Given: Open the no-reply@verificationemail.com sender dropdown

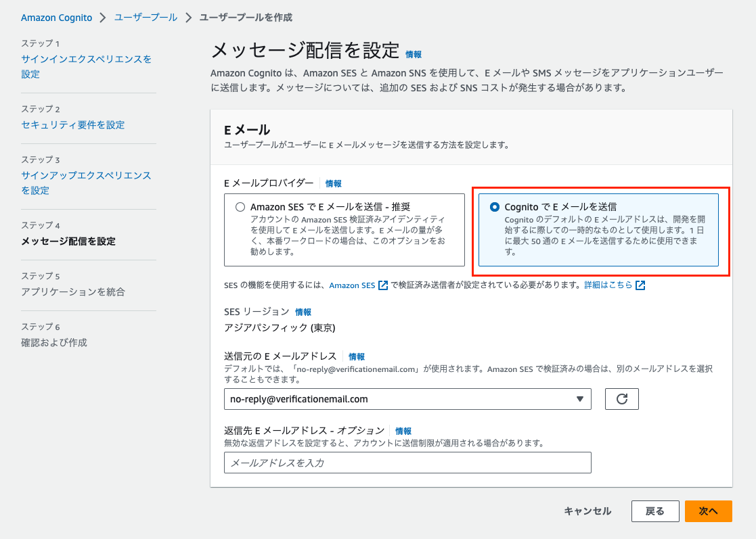Looking at the screenshot, I should pyautogui.click(x=407, y=399).
